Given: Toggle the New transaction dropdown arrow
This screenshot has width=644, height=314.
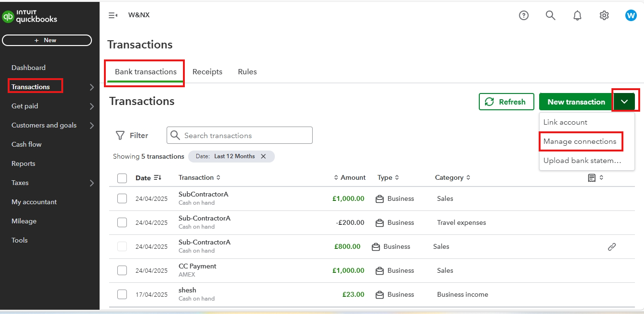Looking at the screenshot, I should pos(624,102).
